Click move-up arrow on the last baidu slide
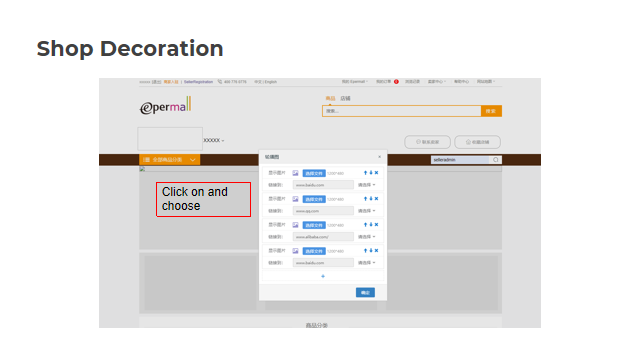The image size is (640, 360). [365, 251]
